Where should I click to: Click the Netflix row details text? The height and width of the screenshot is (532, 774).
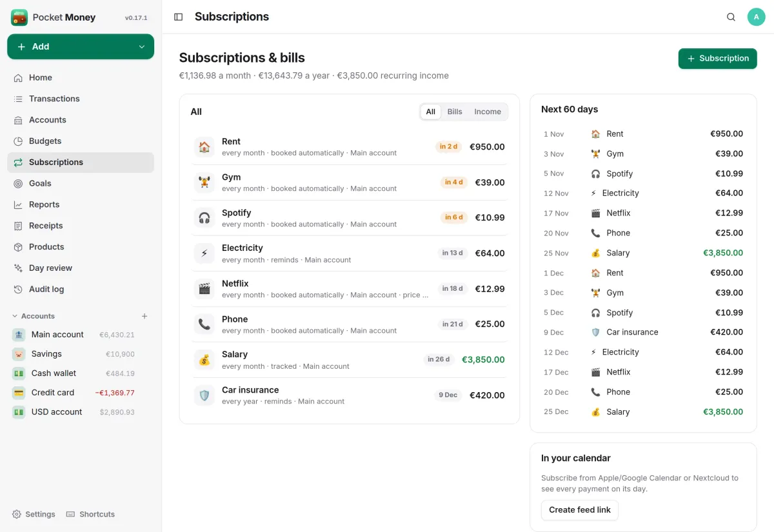[x=325, y=295]
